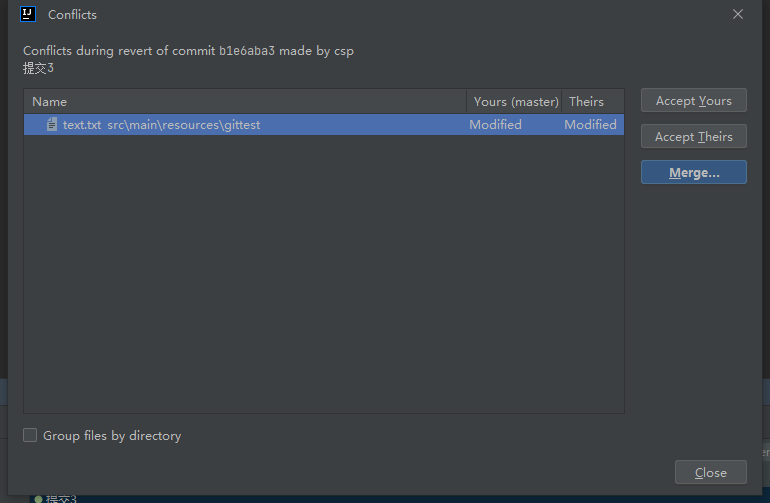
Task: Click the Theirs column header
Action: 586,102
